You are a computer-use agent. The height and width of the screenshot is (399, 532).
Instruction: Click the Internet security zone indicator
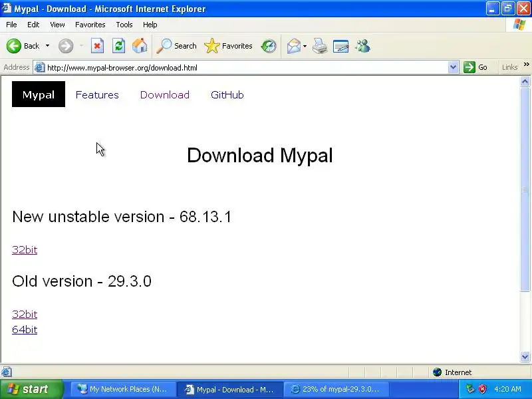click(x=452, y=372)
